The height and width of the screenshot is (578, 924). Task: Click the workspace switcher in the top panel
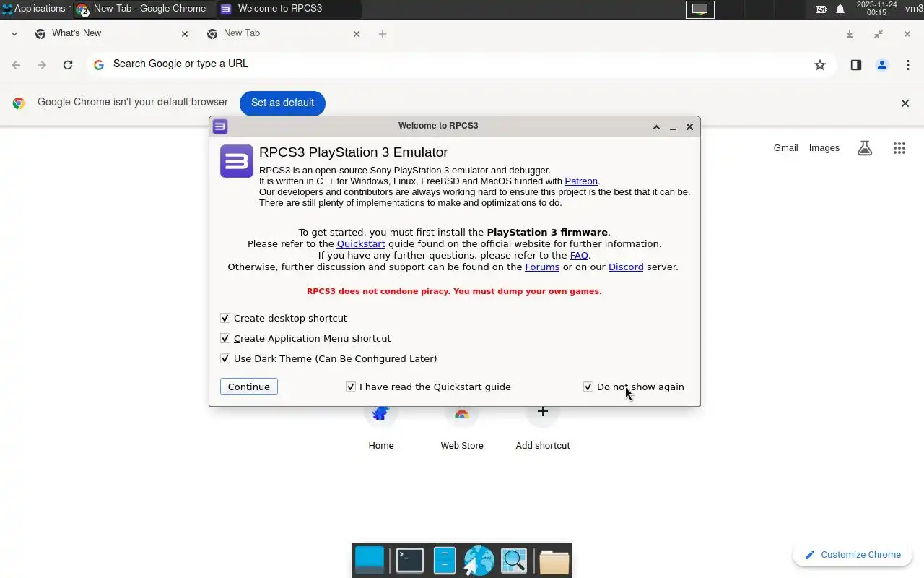tap(699, 9)
